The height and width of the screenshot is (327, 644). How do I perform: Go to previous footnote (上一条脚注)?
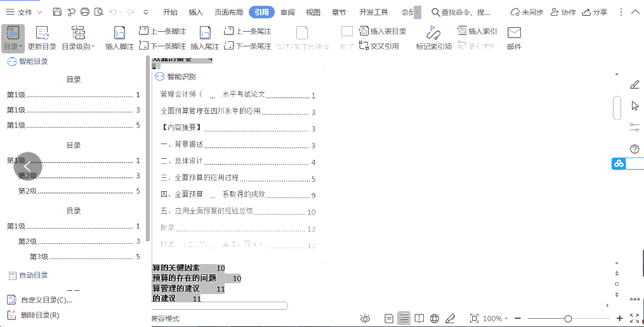click(x=162, y=31)
